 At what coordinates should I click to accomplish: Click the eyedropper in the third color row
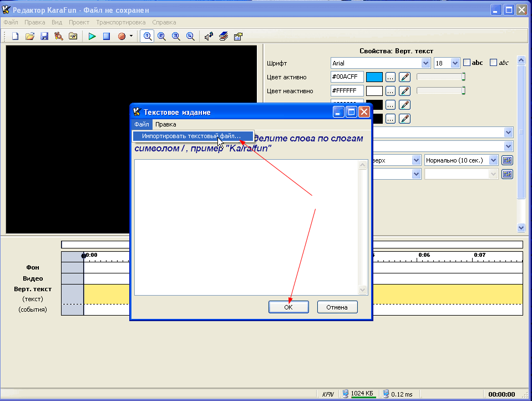(x=405, y=105)
